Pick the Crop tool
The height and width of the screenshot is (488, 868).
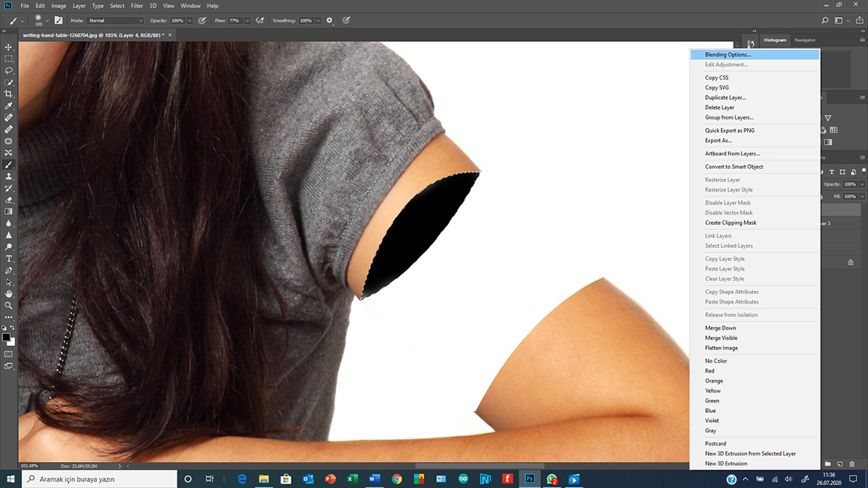click(x=9, y=94)
